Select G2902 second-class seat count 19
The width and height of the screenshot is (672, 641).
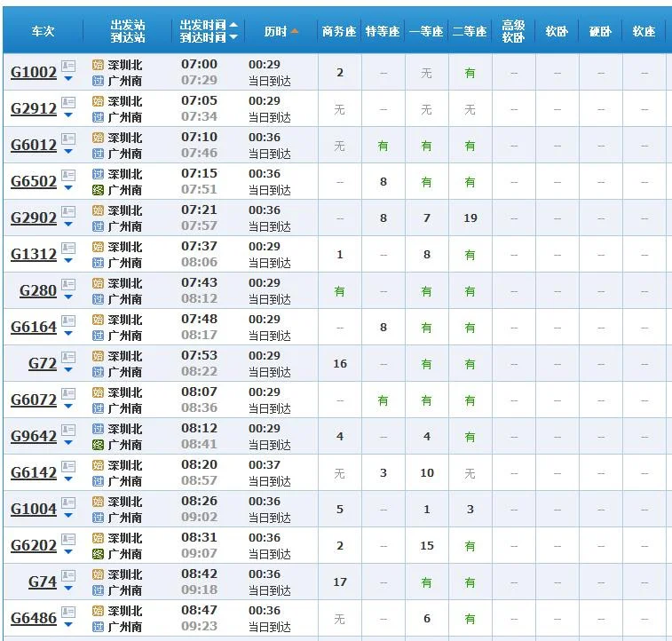pos(470,218)
